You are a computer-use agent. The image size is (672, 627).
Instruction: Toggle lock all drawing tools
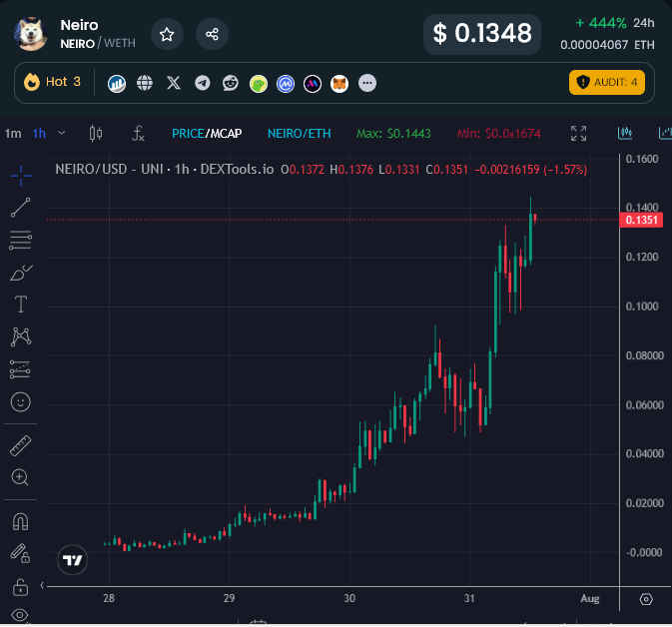20,587
